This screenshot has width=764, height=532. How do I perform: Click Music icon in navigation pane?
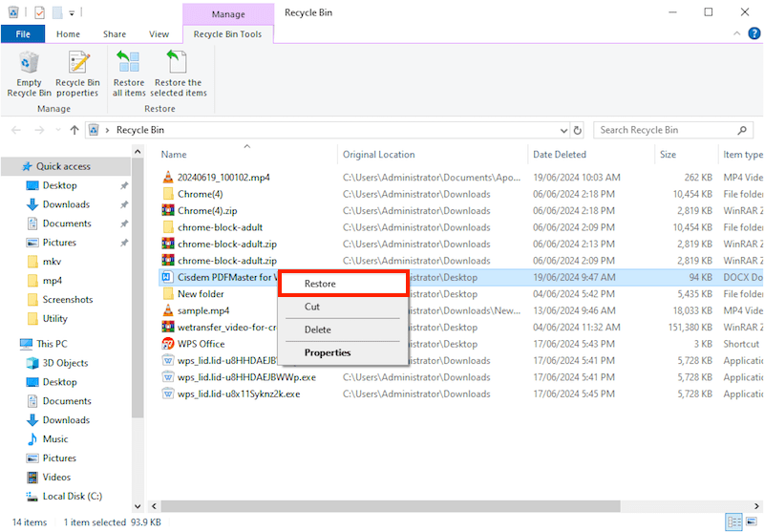[x=32, y=439]
